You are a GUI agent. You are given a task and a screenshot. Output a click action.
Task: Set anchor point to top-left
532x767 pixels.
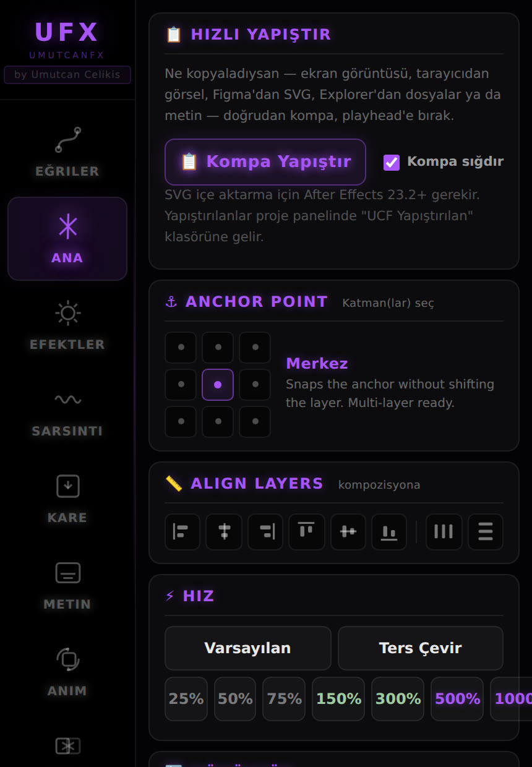[x=181, y=348]
